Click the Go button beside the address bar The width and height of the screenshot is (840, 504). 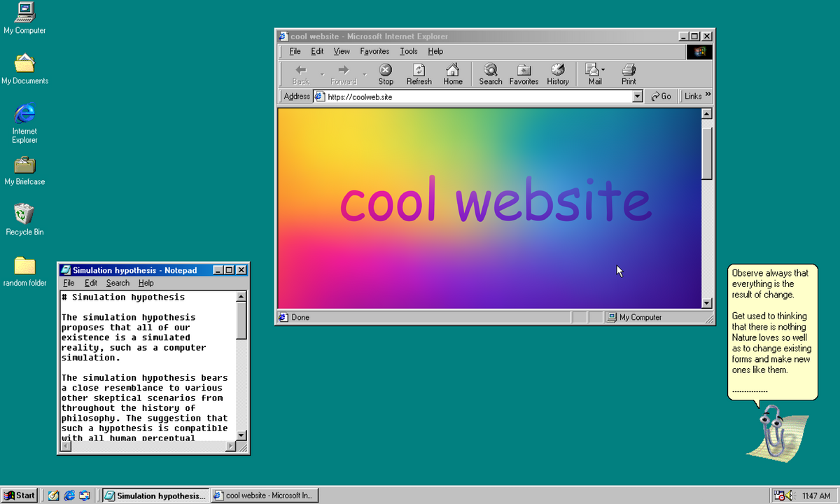[x=661, y=97]
